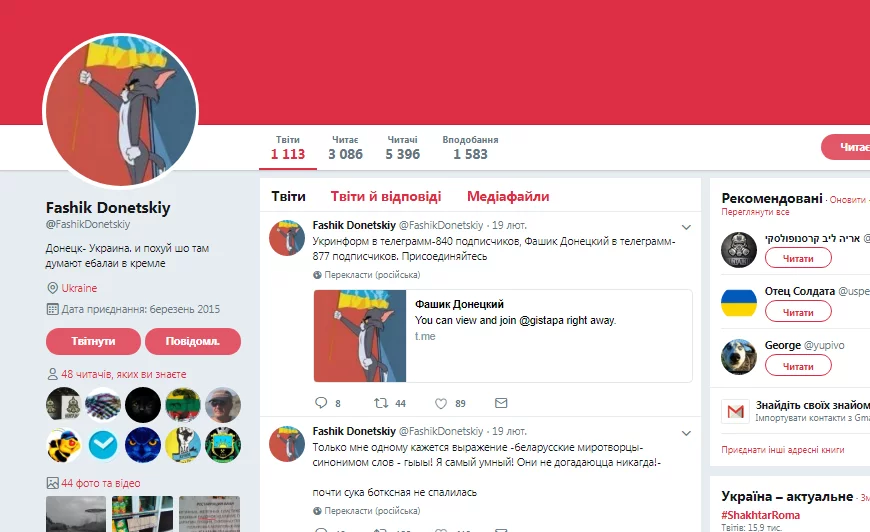
Task: Toggle the Читає following button
Action: pyautogui.click(x=846, y=147)
